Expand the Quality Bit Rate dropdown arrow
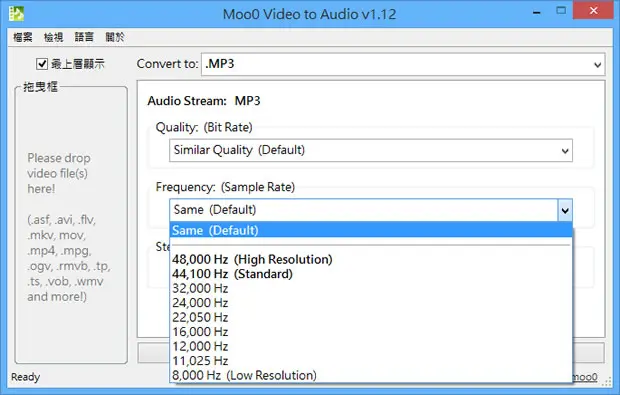The height and width of the screenshot is (395, 620). click(x=565, y=151)
